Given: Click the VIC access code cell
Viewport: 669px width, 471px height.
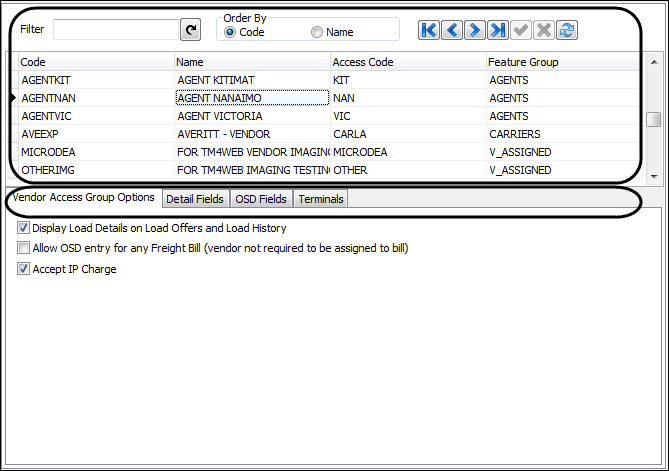Looking at the screenshot, I should tap(408, 116).
